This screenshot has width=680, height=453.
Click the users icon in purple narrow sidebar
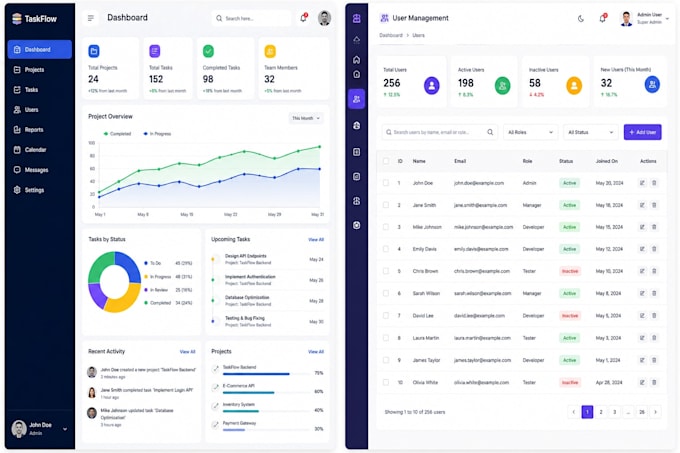pos(356,99)
